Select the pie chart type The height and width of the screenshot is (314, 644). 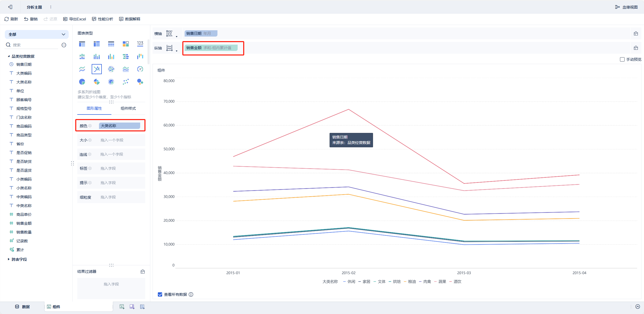[82, 82]
